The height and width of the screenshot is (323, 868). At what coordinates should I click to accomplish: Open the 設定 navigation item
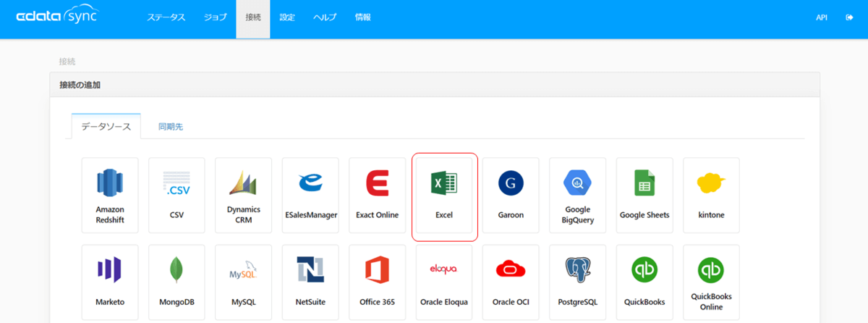(287, 17)
